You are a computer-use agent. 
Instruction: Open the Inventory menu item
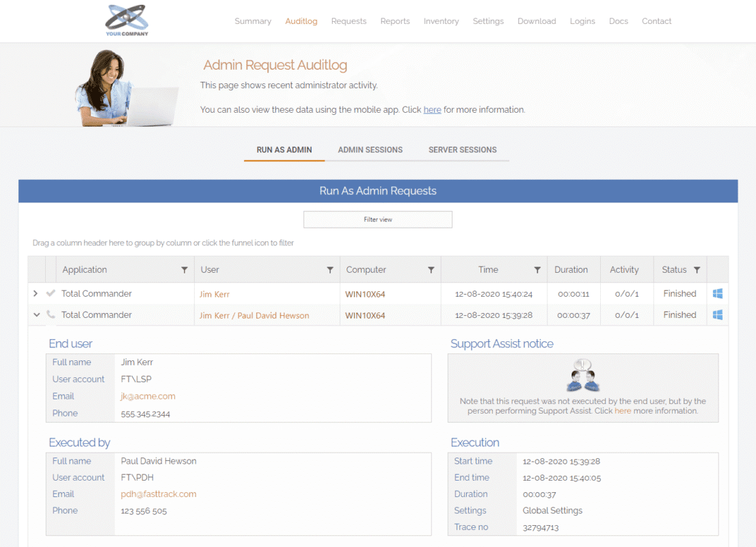pos(441,21)
